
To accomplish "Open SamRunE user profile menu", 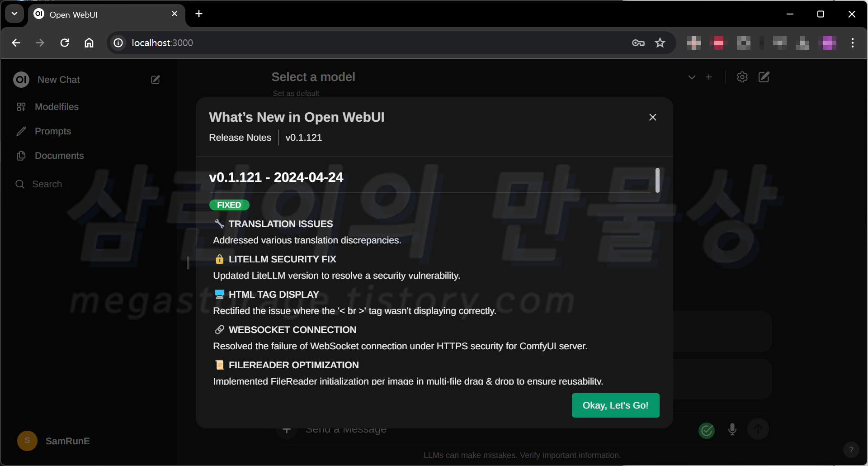I will click(67, 441).
